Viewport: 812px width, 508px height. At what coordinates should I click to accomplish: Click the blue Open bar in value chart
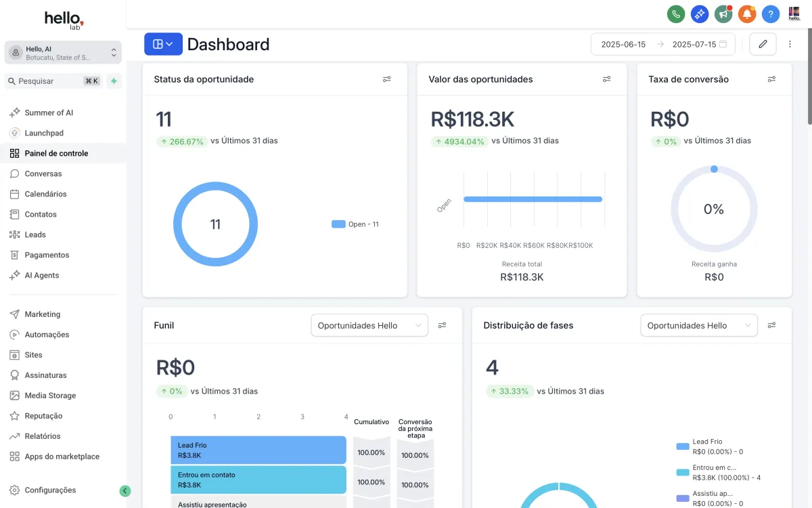[533, 199]
